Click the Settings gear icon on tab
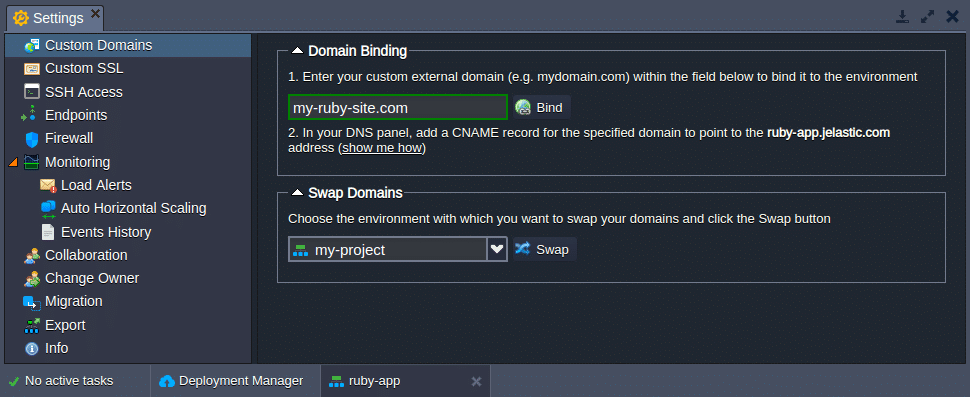Image resolution: width=970 pixels, height=397 pixels. (x=21, y=18)
